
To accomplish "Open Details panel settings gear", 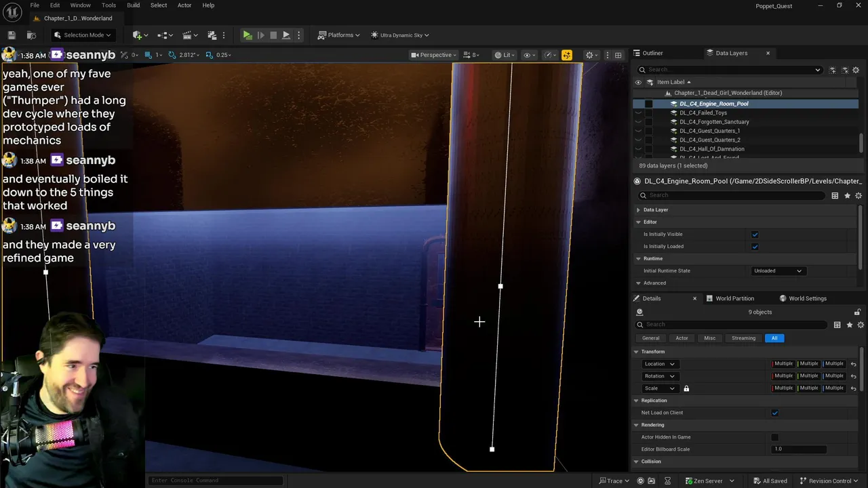I will point(859,325).
